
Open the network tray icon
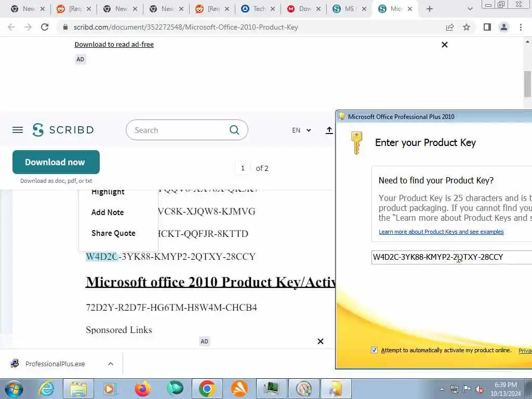point(454,390)
